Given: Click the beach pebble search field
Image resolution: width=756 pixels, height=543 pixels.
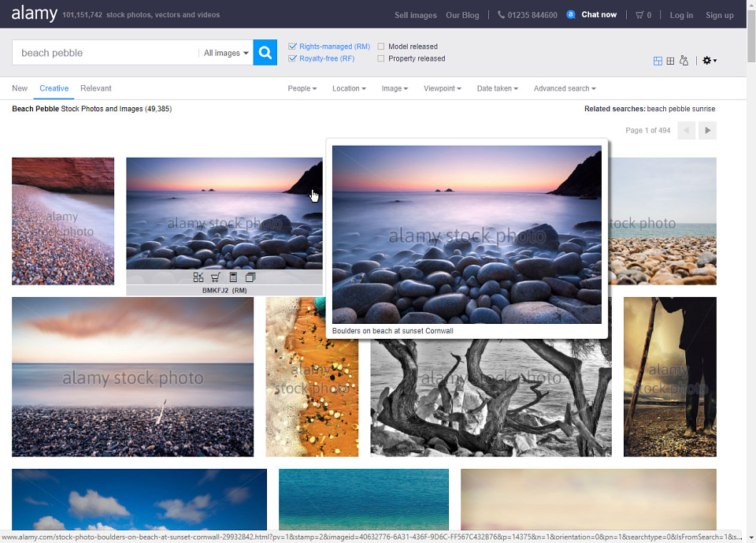Looking at the screenshot, I should click(105, 53).
